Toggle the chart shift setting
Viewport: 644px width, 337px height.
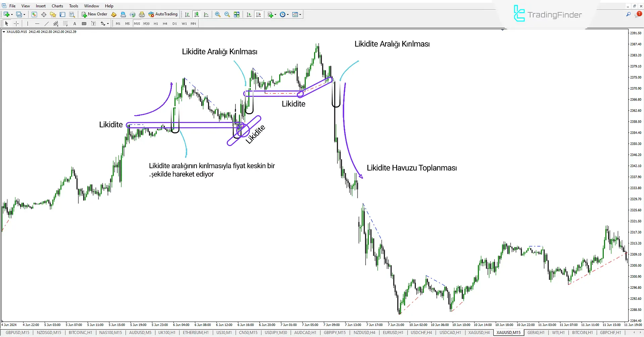coord(258,14)
